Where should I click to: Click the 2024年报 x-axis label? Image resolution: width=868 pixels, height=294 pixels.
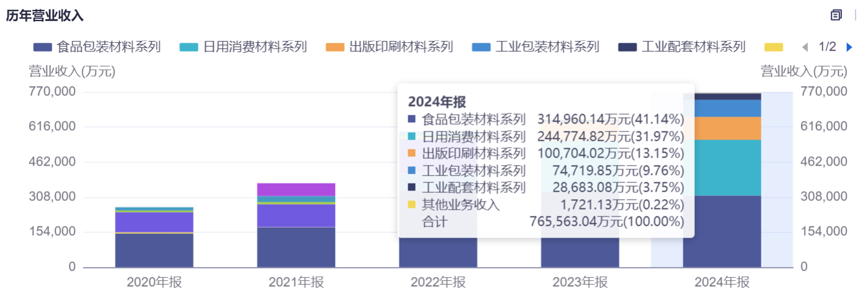(x=722, y=282)
